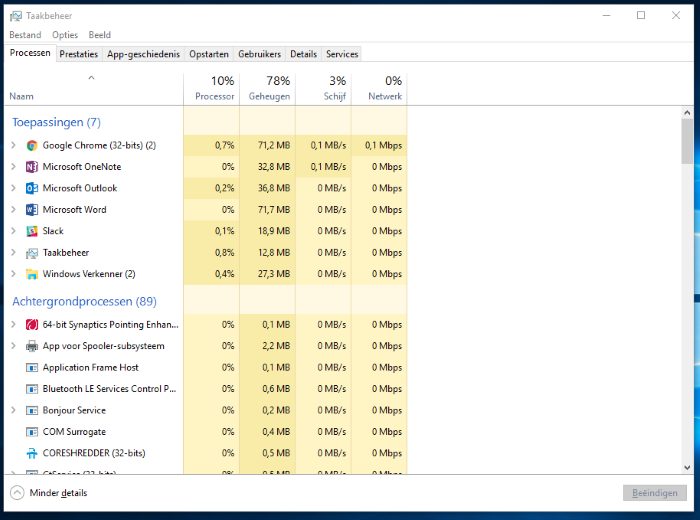Open the Opstarten tab

[209, 54]
